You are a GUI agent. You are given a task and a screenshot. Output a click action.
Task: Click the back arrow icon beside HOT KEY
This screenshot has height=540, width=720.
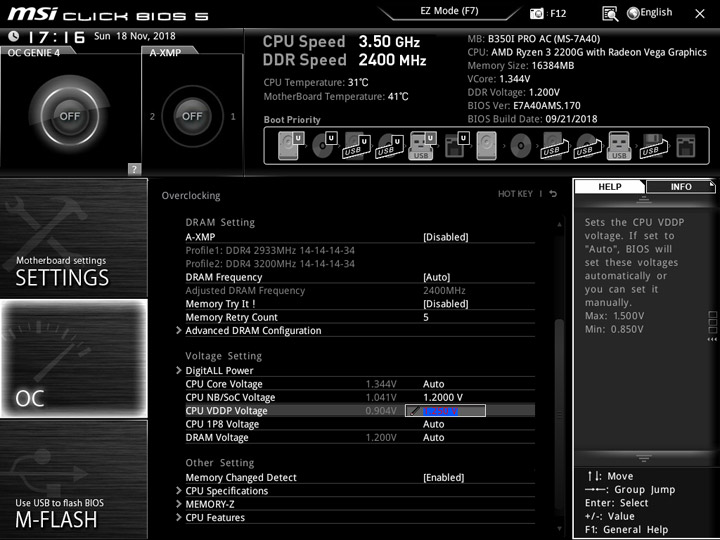pyautogui.click(x=553, y=194)
